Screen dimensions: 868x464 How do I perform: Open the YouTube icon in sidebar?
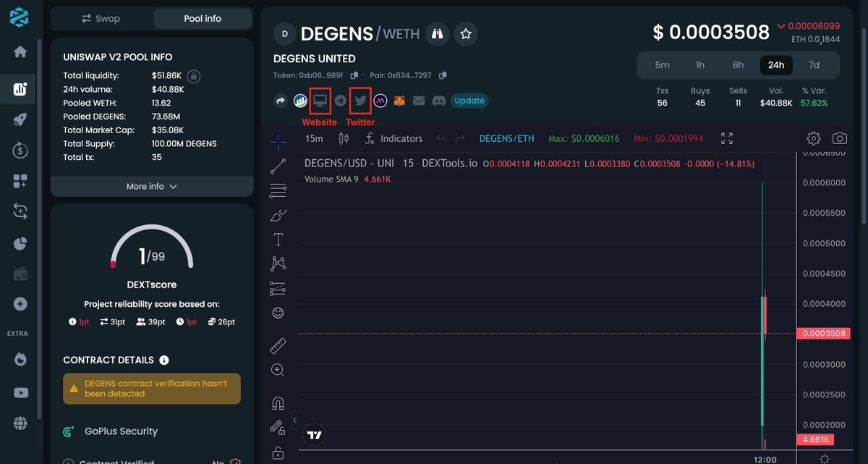pyautogui.click(x=20, y=392)
